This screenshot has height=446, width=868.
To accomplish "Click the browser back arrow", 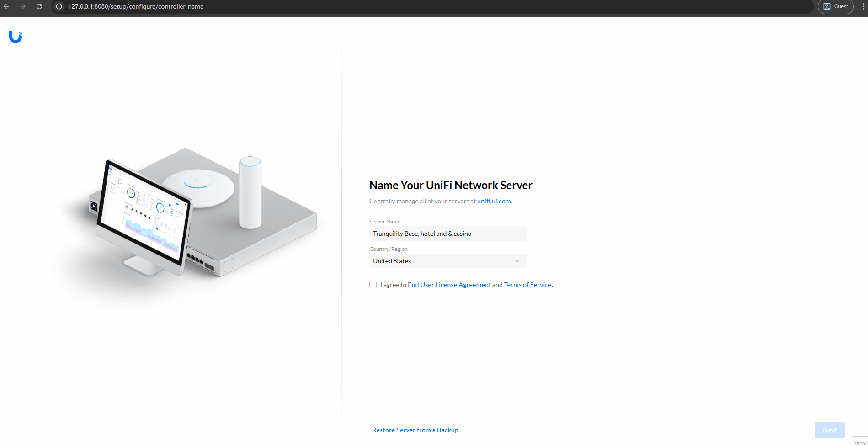I will 6,6.
